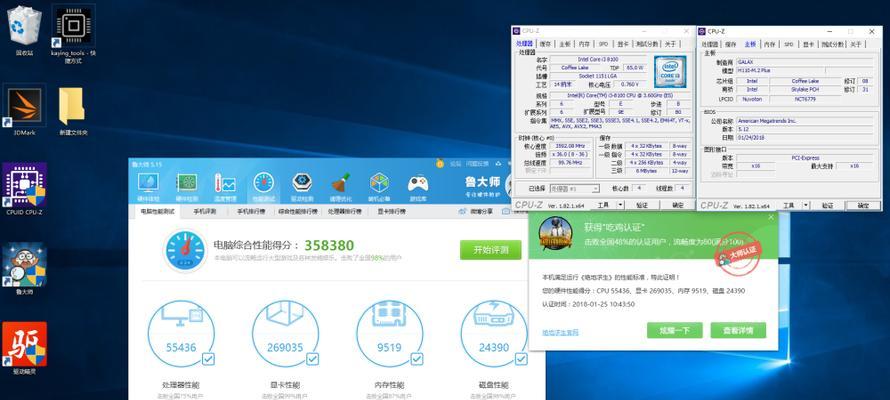This screenshot has width=890, height=400.
Task: Click the 处理器性能 monitor circle showing 55436
Action: tap(181, 333)
